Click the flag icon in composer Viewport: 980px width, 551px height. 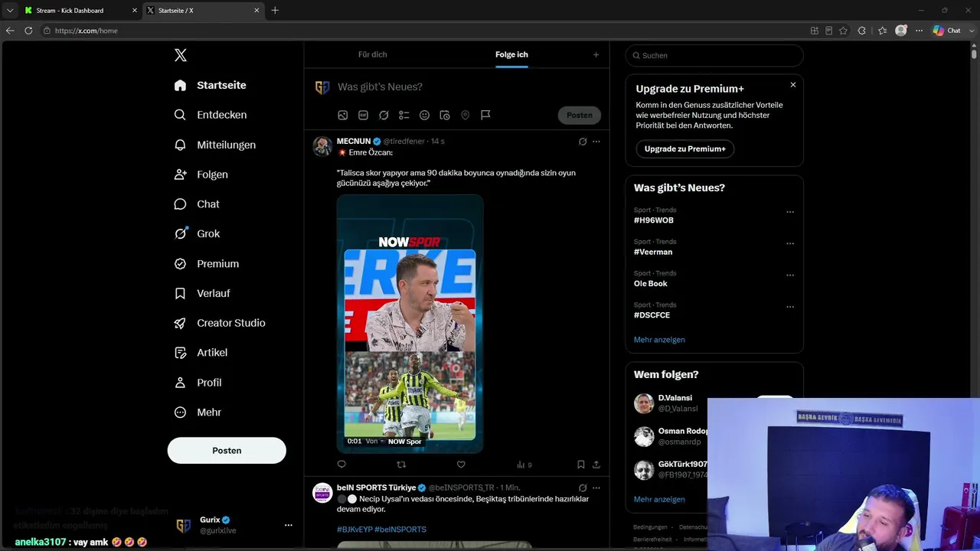(485, 116)
